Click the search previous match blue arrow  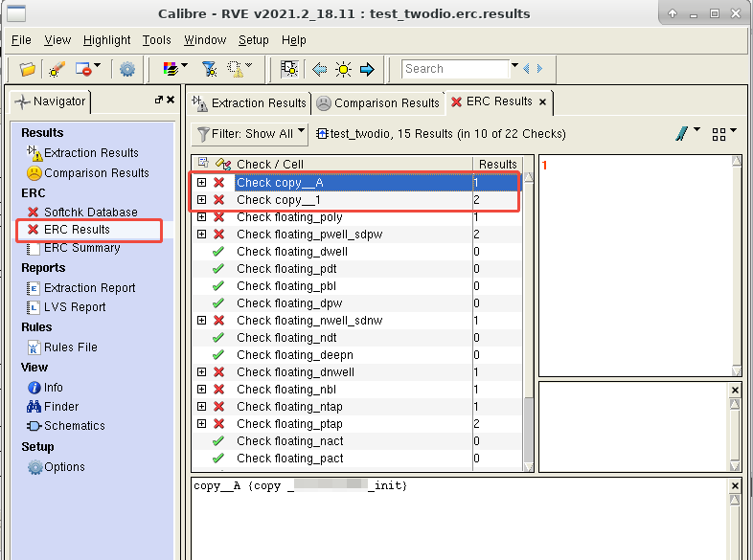pyautogui.click(x=526, y=69)
